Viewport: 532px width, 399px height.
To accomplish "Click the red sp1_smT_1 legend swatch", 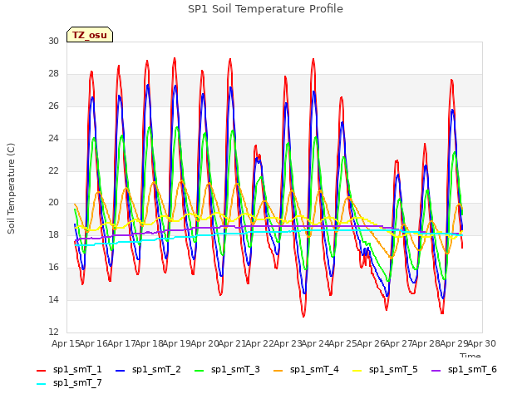I will [x=41, y=371].
